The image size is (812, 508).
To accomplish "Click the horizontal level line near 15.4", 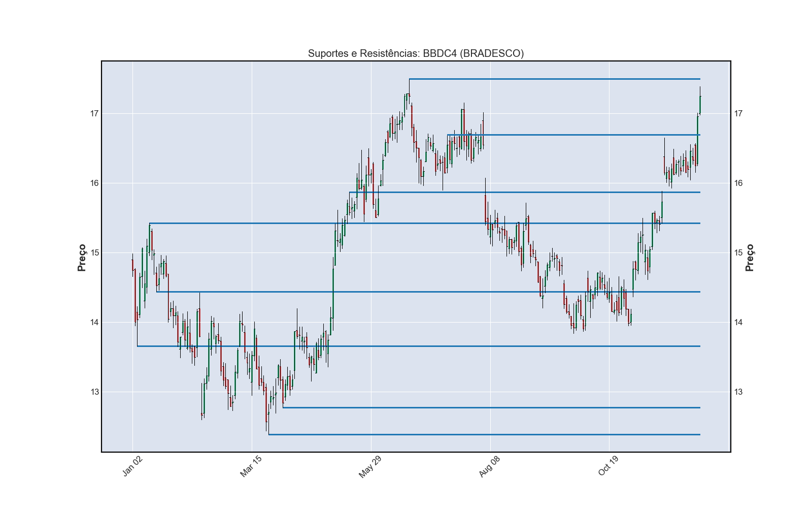I will [x=425, y=223].
